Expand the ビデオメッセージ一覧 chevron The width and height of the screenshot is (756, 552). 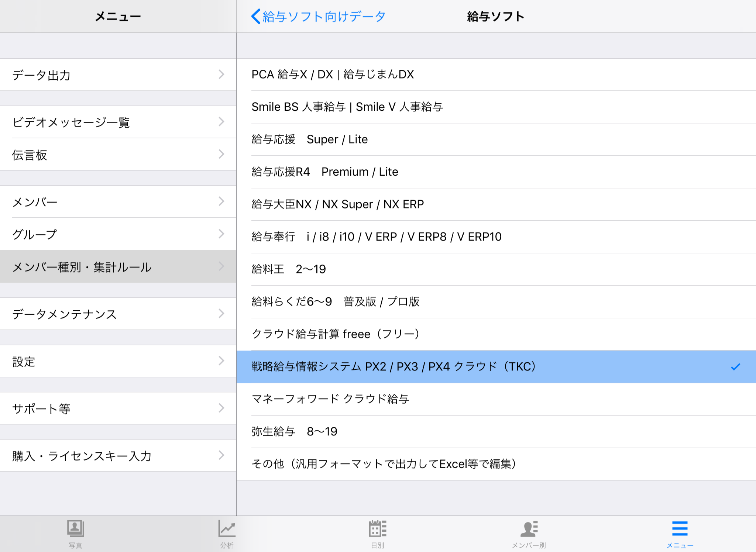point(221,122)
